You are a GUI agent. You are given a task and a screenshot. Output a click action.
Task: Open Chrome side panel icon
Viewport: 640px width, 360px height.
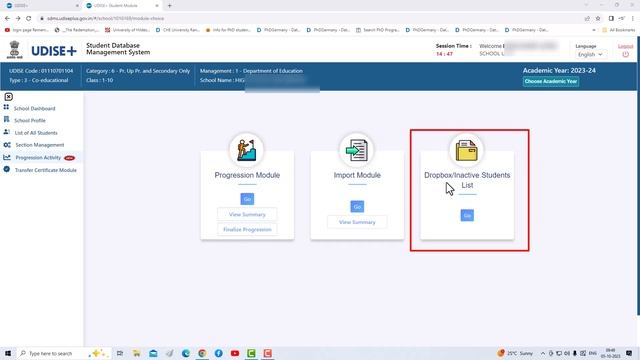point(611,18)
